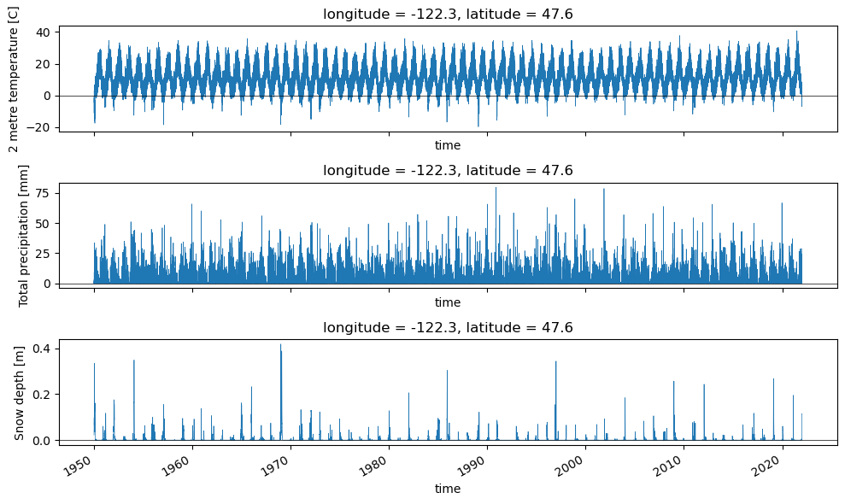The image size is (845, 504).
Task: Select the -20 tick on temperature axis
Action: point(40,128)
